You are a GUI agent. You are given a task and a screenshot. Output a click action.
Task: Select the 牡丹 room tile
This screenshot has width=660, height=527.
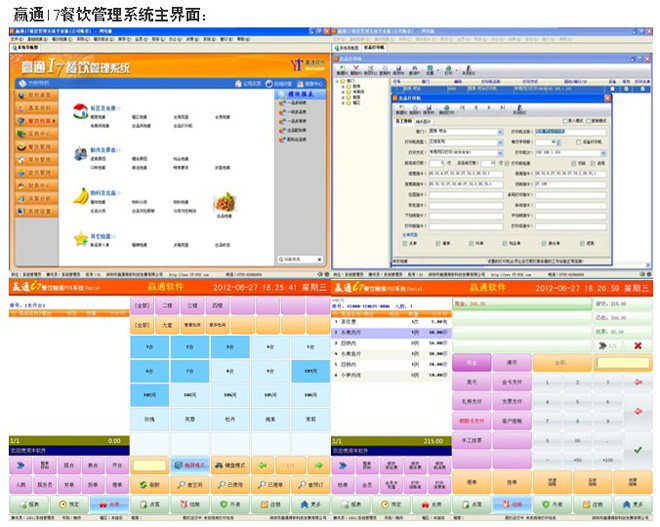pyautogui.click(x=230, y=419)
